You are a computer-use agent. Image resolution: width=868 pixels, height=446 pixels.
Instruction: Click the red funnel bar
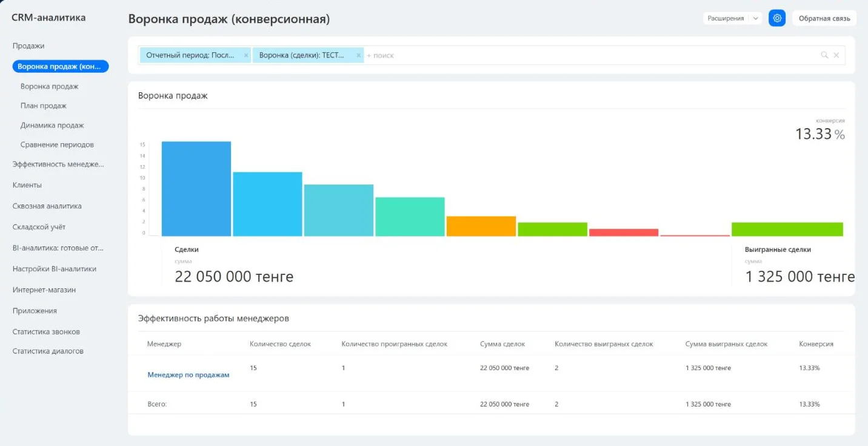[624, 232]
